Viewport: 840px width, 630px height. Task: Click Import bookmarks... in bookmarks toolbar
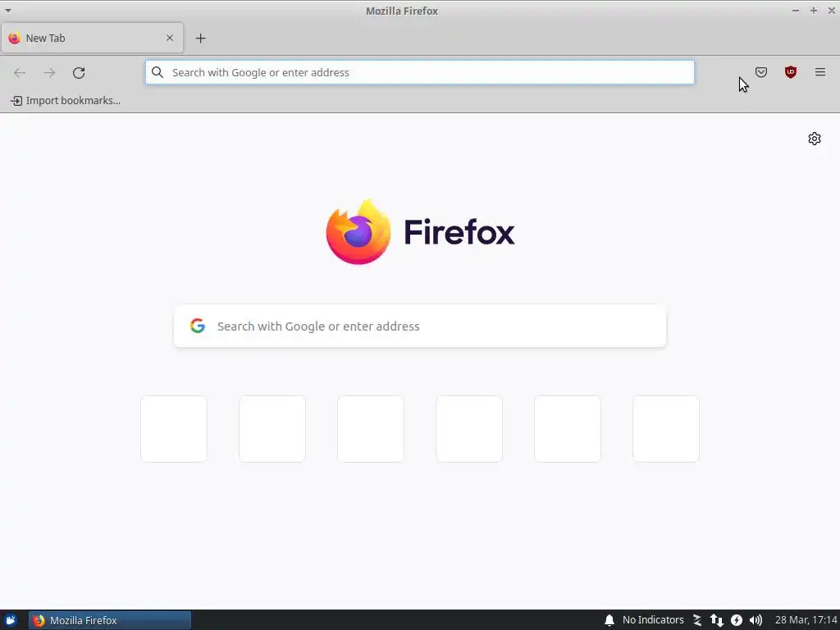(x=66, y=101)
